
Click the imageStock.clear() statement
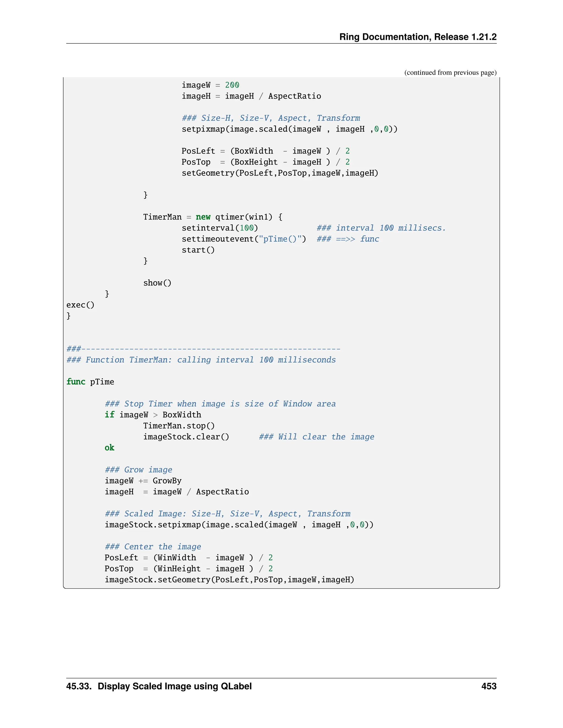(x=186, y=437)
